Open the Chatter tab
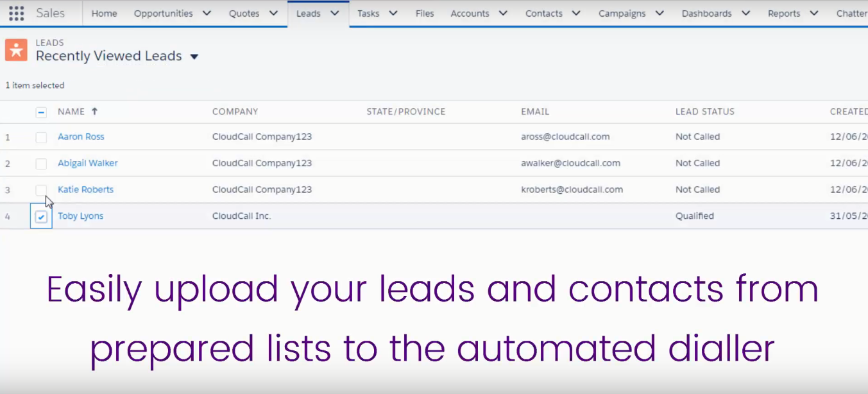This screenshot has height=394, width=868. pos(852,13)
